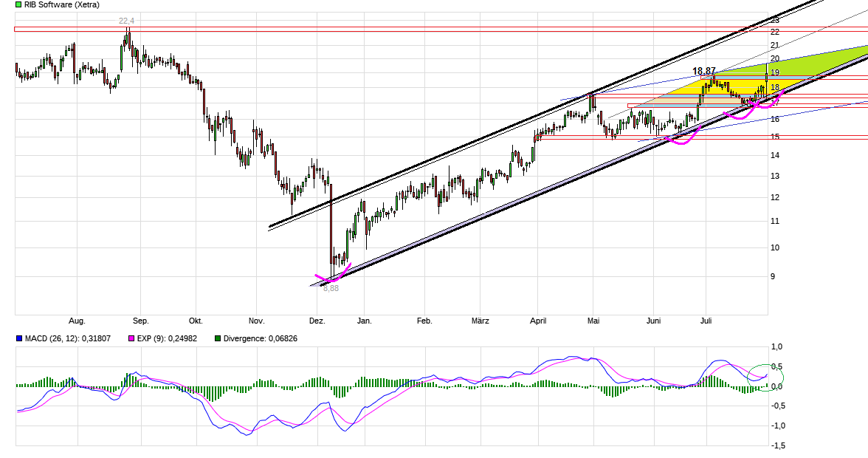
Task: Click the 8,88 low price annotation
Action: point(331,289)
